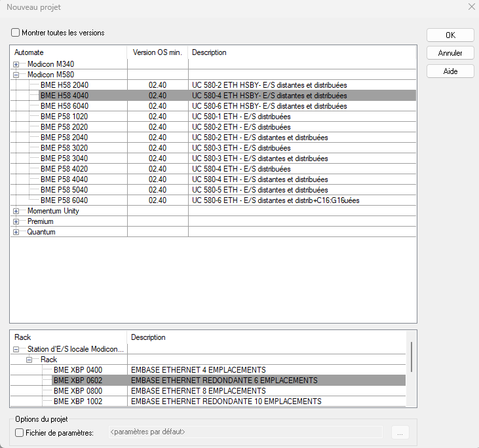
Task: Select BME P58 4040 processor
Action: [64, 179]
